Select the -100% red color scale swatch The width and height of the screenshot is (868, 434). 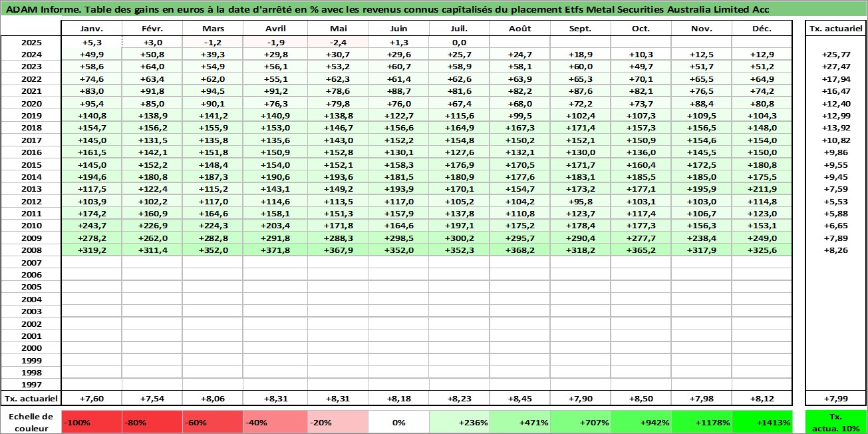[x=92, y=422]
